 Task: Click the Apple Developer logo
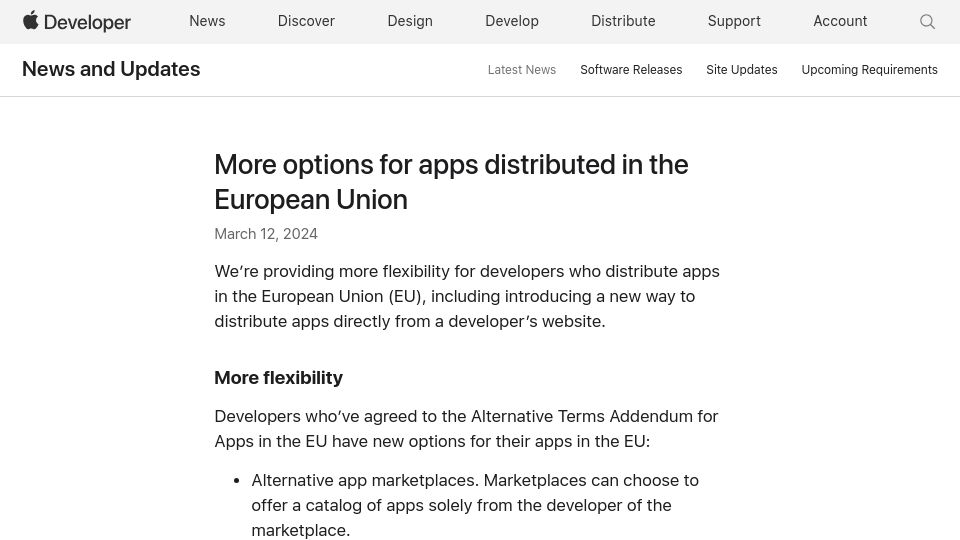(77, 21)
